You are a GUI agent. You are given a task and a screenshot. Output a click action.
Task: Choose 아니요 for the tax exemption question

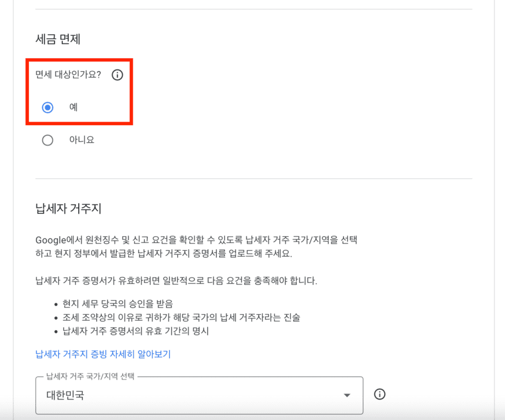coord(48,140)
